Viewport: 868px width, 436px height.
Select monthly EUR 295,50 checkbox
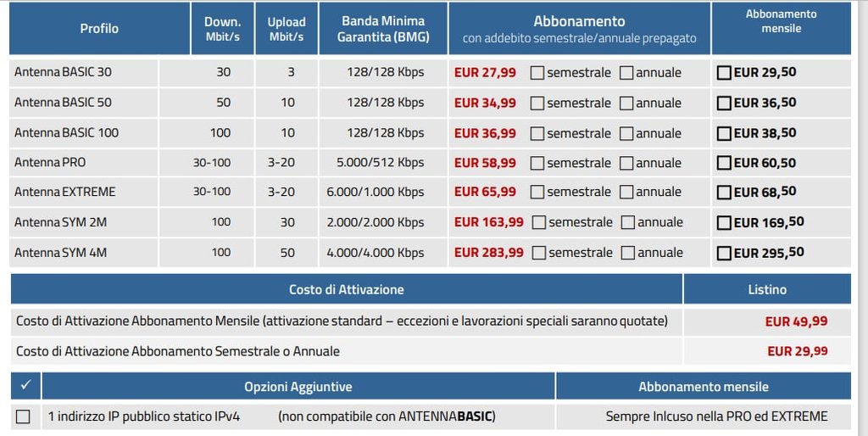click(x=724, y=253)
